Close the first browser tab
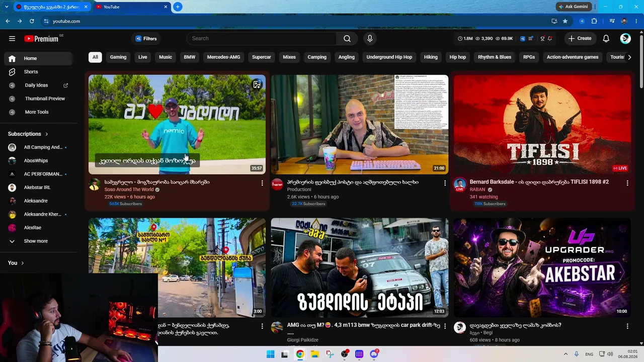 86,7
